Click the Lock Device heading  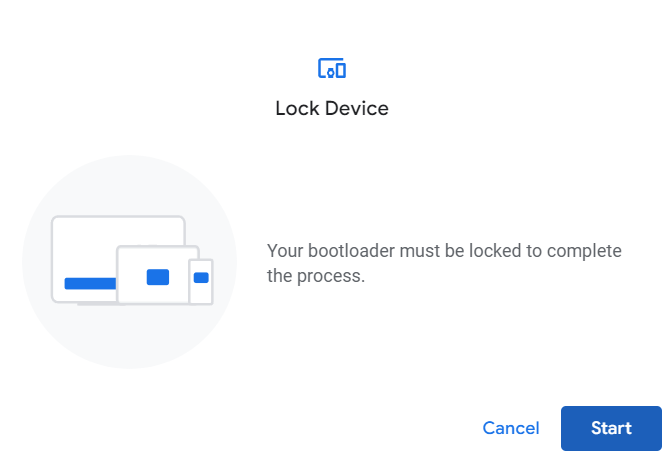[332, 108]
